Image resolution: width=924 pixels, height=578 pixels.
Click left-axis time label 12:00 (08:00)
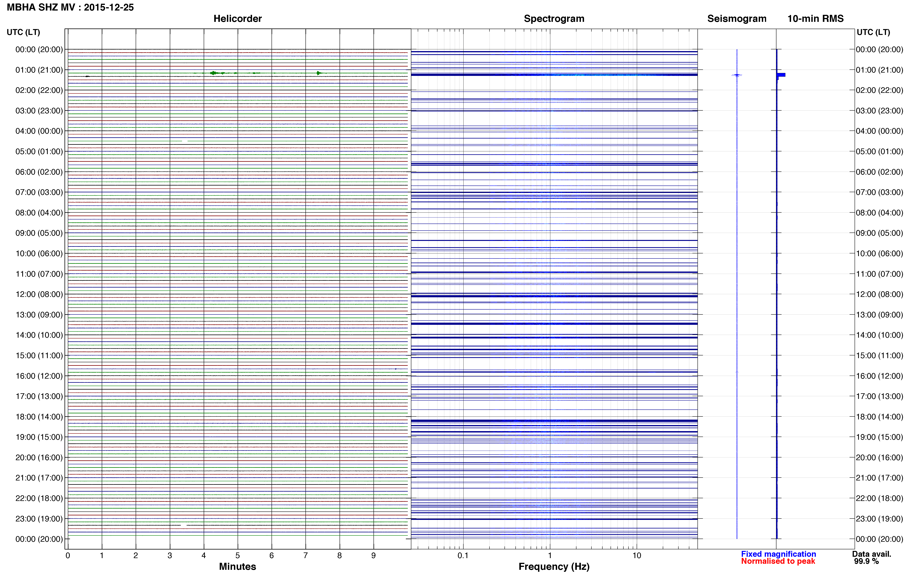tap(39, 294)
